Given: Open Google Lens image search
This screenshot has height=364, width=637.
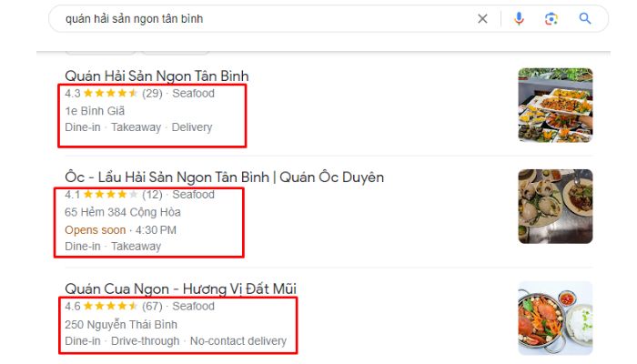Looking at the screenshot, I should point(551,18).
